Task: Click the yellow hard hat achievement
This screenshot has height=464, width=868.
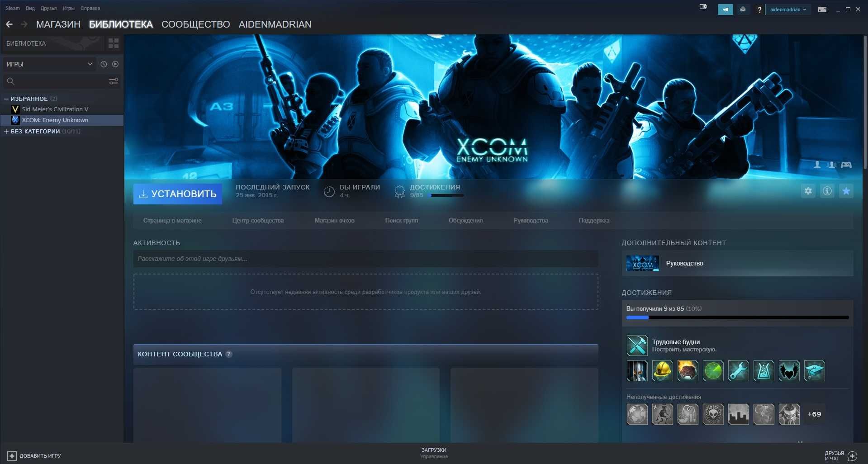Action: 662,371
